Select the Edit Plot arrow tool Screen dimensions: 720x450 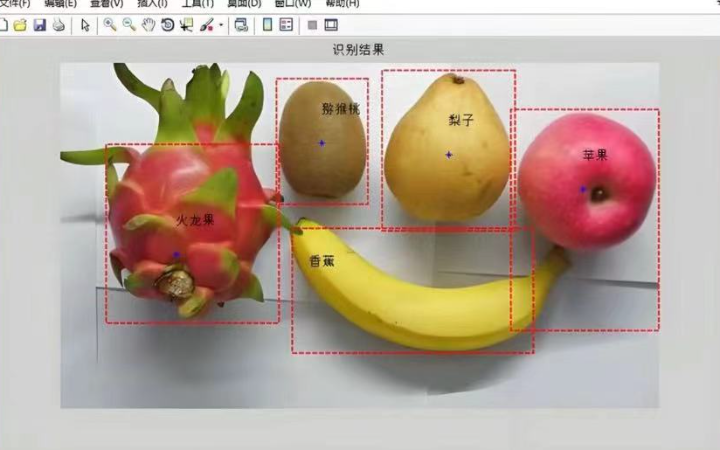(x=85, y=25)
